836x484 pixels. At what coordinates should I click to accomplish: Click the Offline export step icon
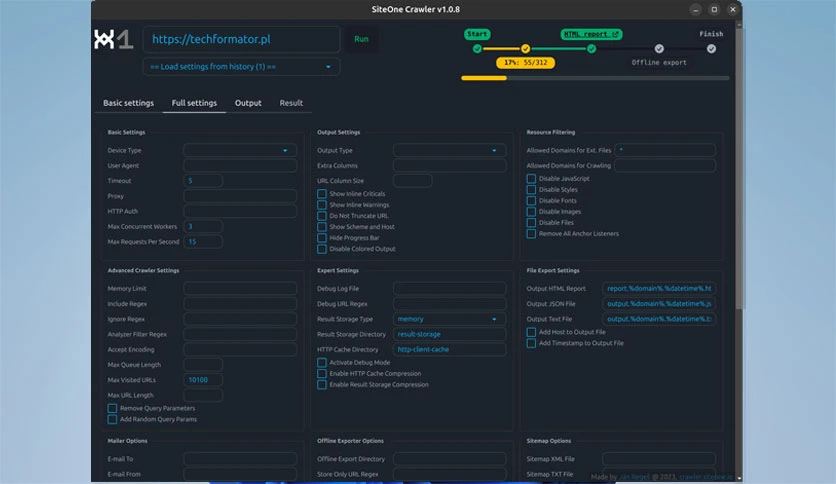(x=659, y=49)
